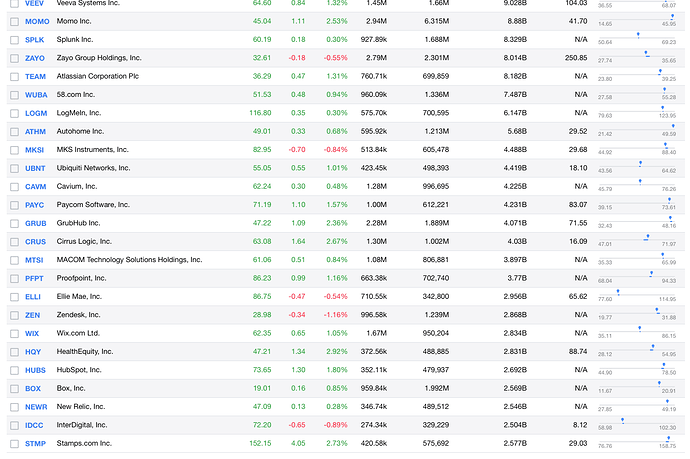690x459 pixels.
Task: Click the Ellie Mae 52-week range indicator
Action: 619,292
